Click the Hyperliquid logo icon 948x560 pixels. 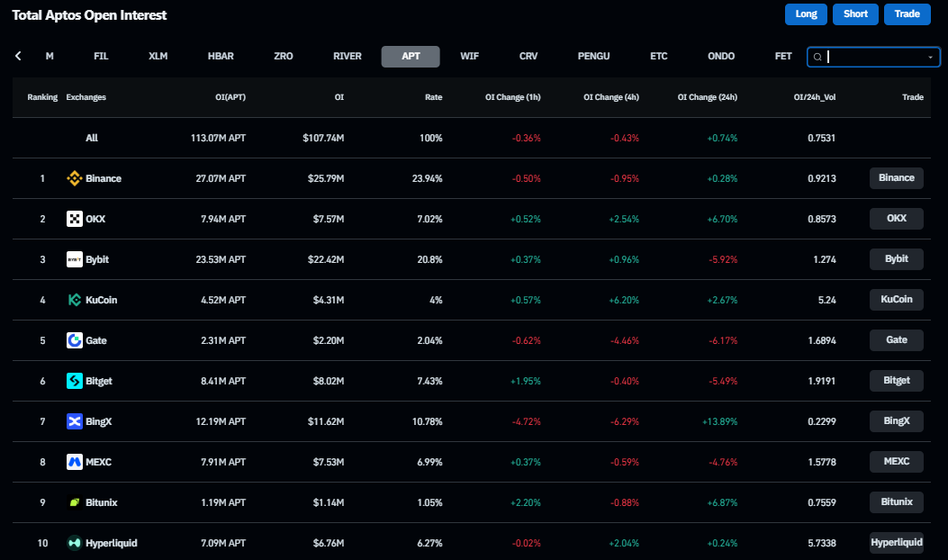75,543
